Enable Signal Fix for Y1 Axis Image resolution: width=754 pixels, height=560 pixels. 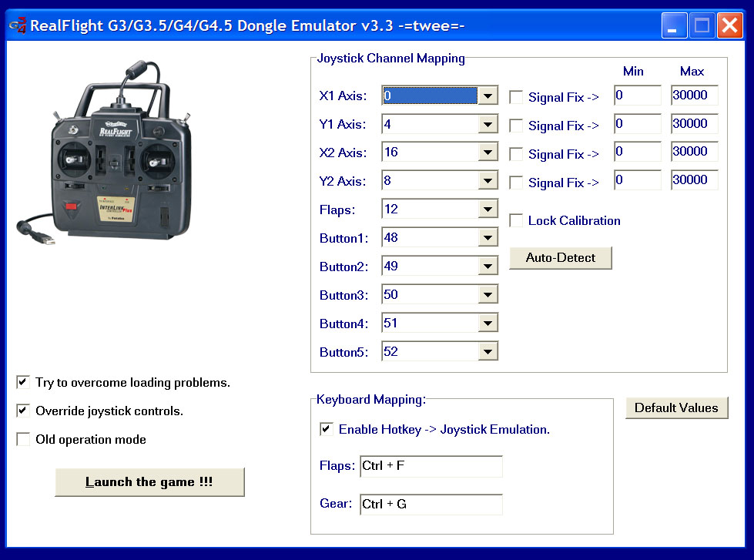tap(516, 126)
